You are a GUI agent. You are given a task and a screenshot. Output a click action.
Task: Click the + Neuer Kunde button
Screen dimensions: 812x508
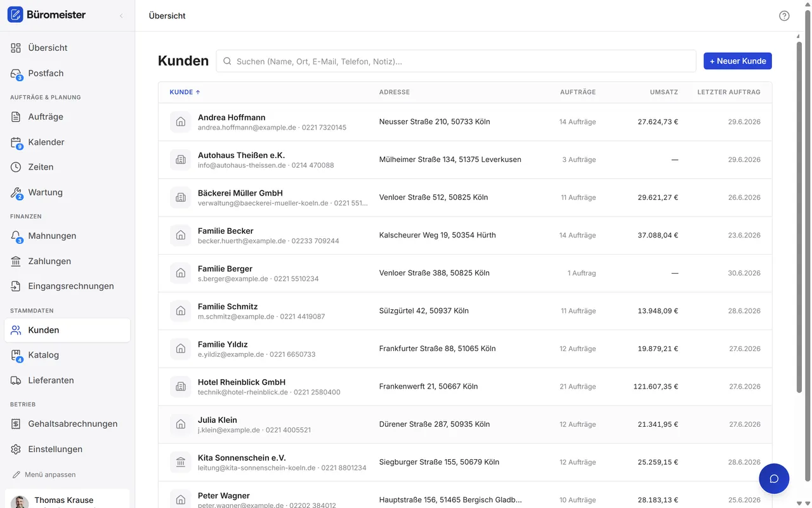[738, 61]
